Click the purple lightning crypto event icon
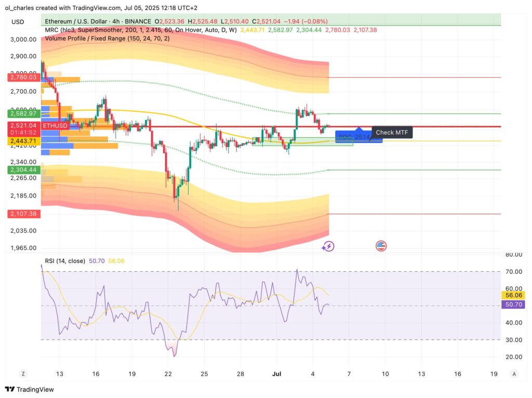This screenshot has width=532, height=398. (328, 245)
